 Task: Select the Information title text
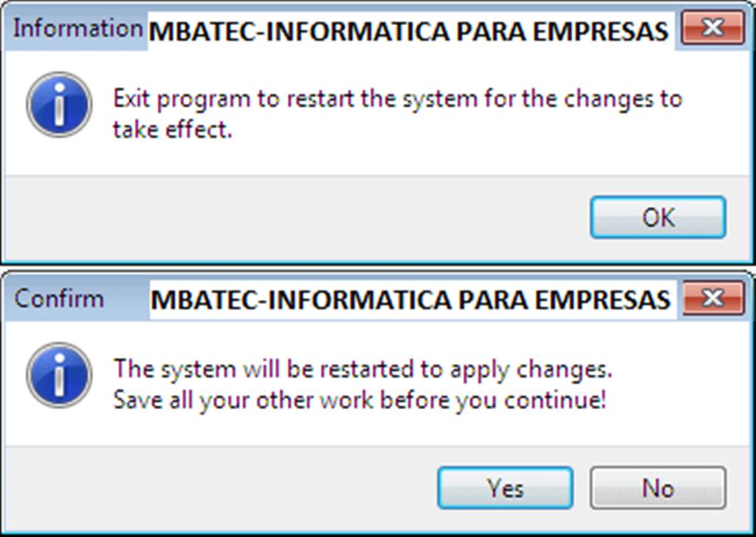[x=77, y=29]
